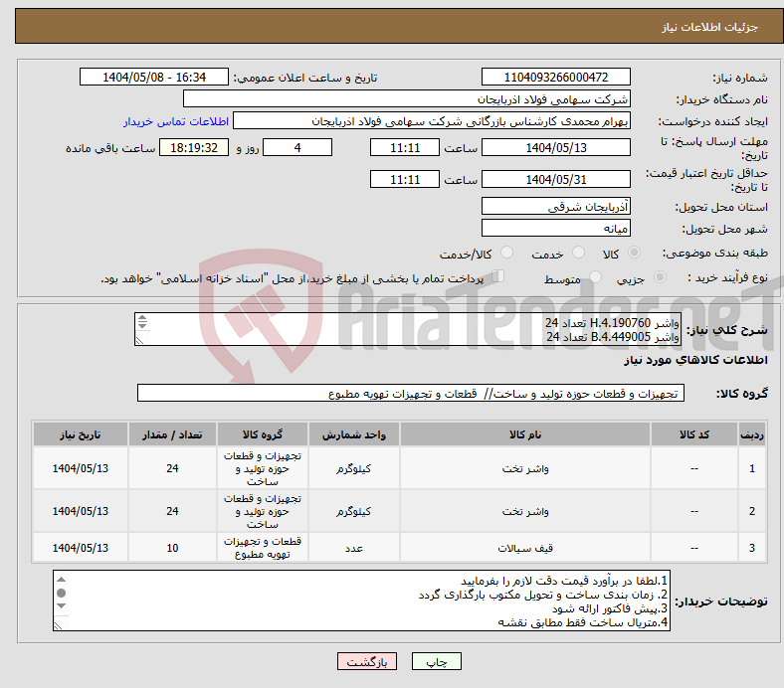Select the جزیی purchase type radio
Viewport: 784px width, 688px height.
coord(660,276)
